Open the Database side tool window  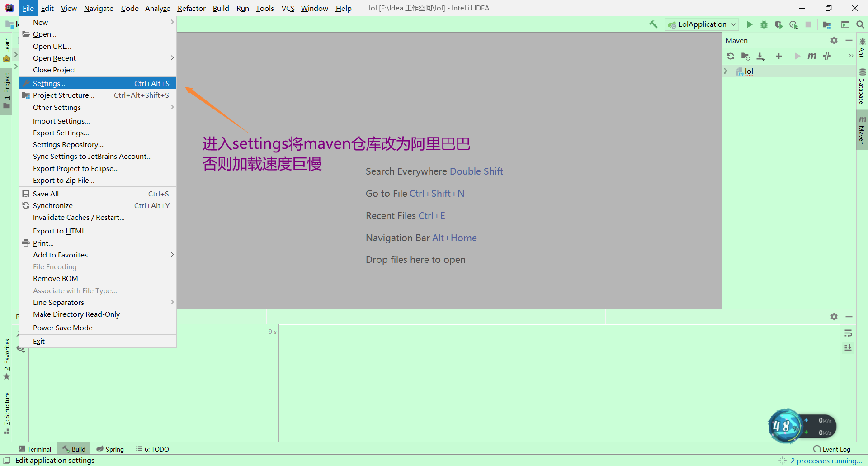click(x=862, y=86)
